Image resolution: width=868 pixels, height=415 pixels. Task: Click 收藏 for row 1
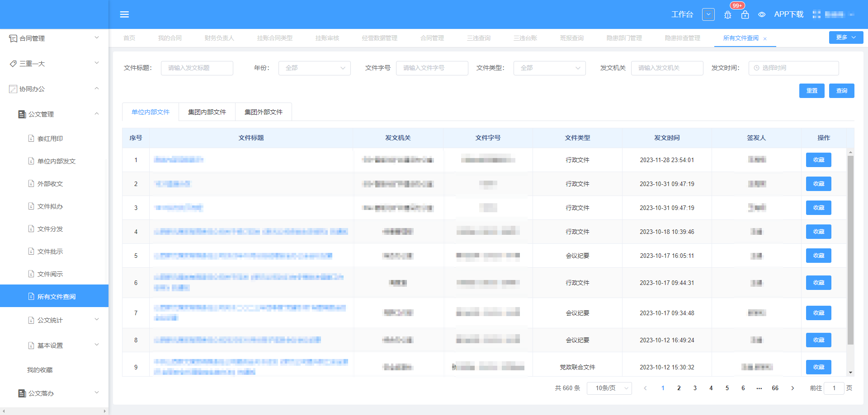click(819, 160)
